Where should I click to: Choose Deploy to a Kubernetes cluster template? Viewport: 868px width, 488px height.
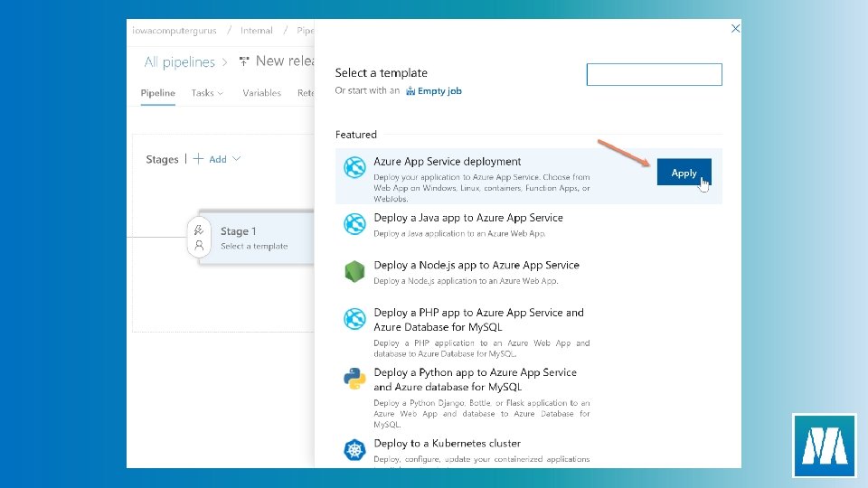448,443
